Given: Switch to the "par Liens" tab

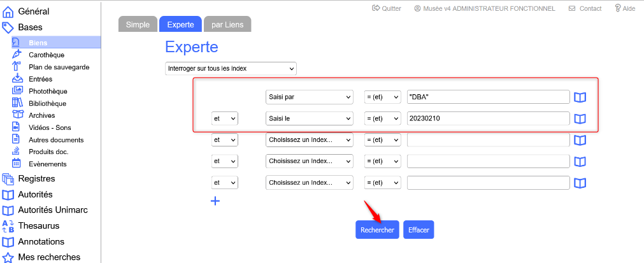Looking at the screenshot, I should tap(228, 24).
